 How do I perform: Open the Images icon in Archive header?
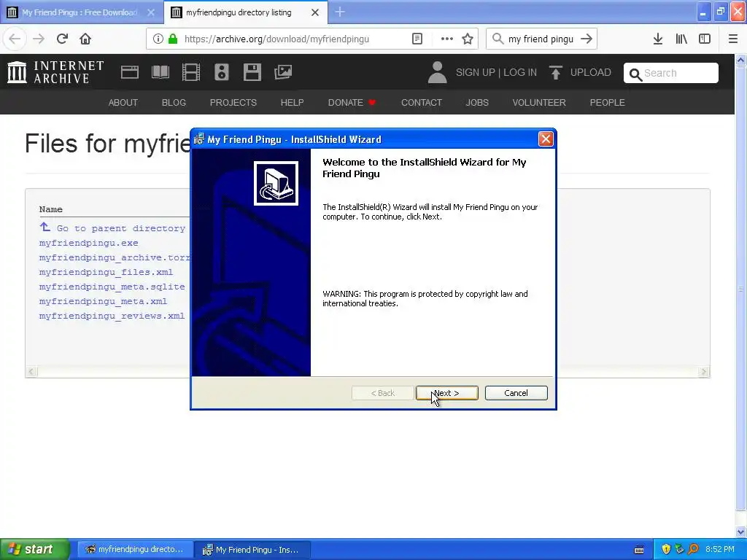283,72
